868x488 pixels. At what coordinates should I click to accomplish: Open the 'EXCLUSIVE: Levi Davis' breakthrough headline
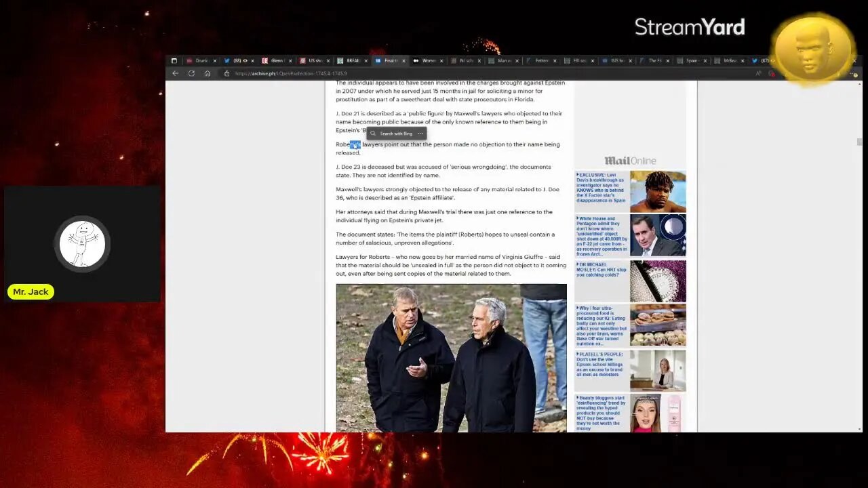coord(601,188)
